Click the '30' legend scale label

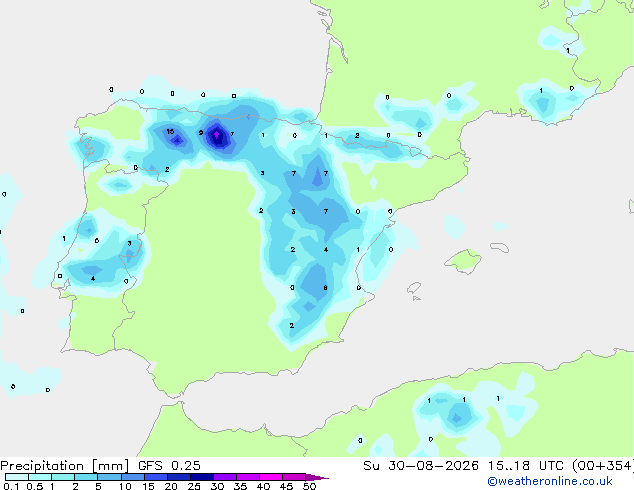pos(217,486)
